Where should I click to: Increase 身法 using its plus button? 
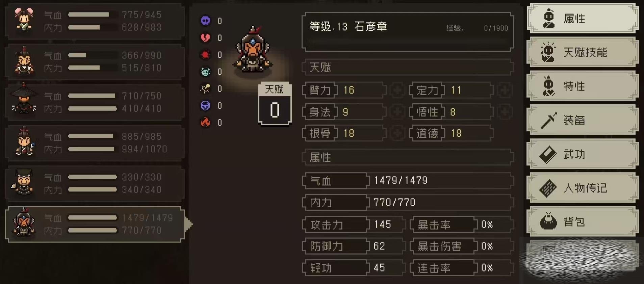(x=397, y=112)
